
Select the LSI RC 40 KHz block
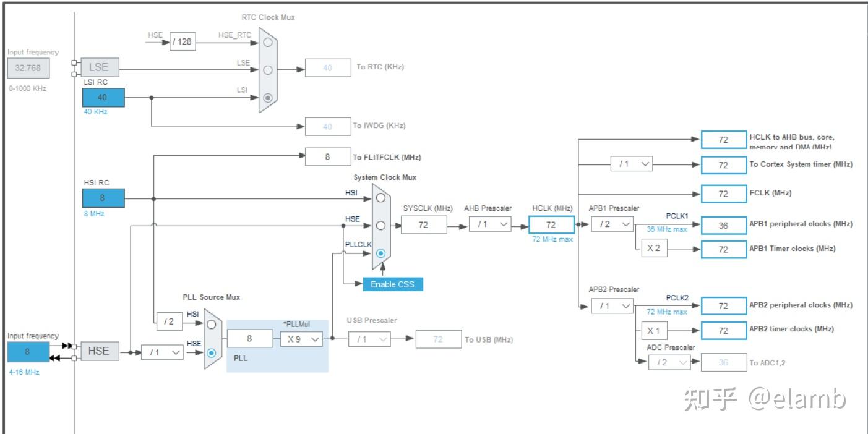[x=102, y=97]
